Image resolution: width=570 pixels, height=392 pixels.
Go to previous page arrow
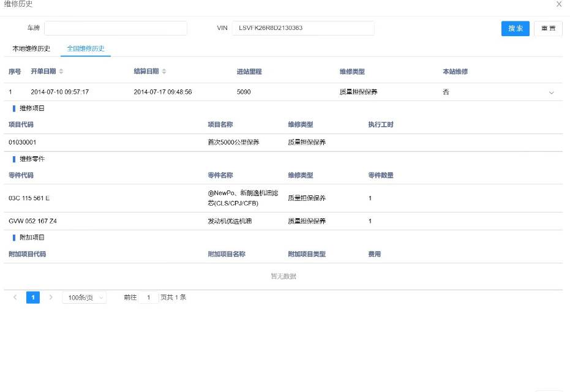[15, 297]
